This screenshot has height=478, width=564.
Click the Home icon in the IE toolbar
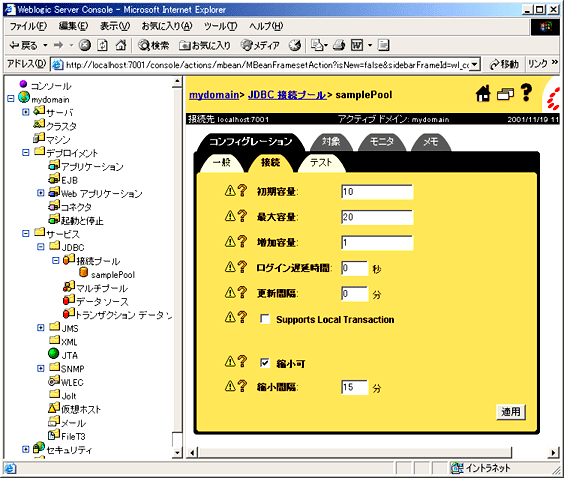tap(121, 45)
